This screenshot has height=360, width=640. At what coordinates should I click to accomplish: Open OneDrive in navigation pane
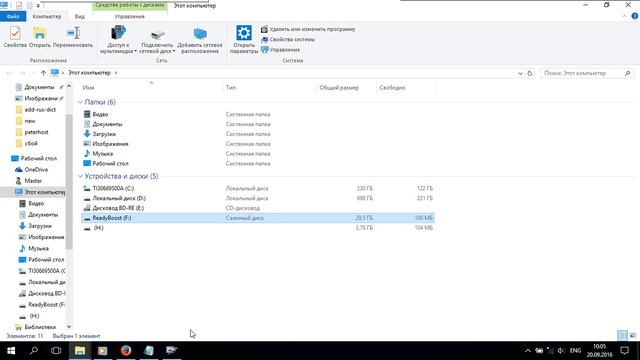click(x=36, y=169)
